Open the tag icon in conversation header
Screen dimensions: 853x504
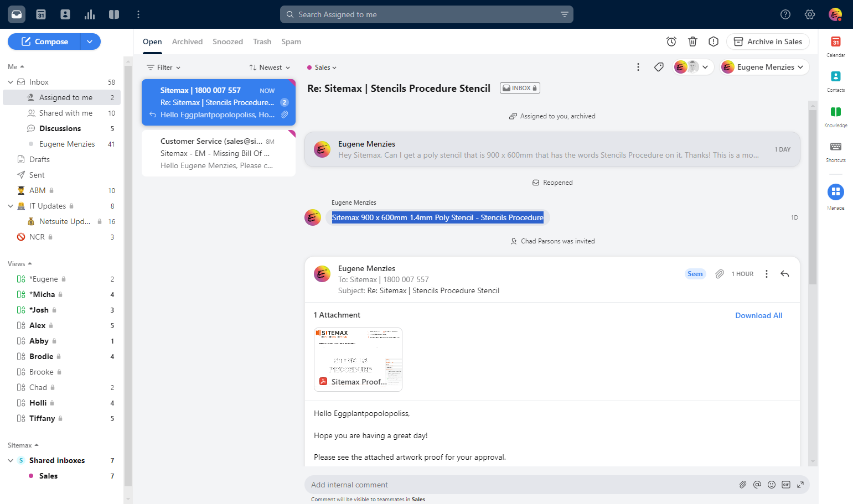pos(659,67)
